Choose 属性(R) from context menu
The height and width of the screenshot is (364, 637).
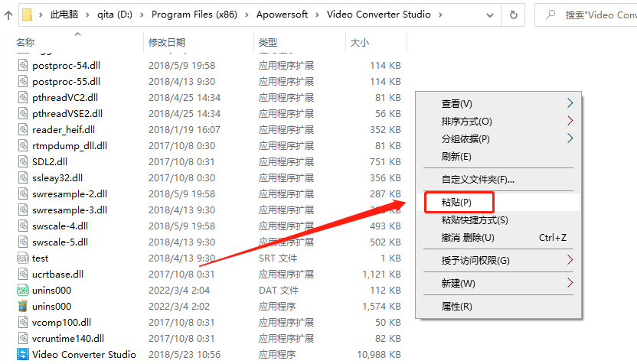point(498,307)
